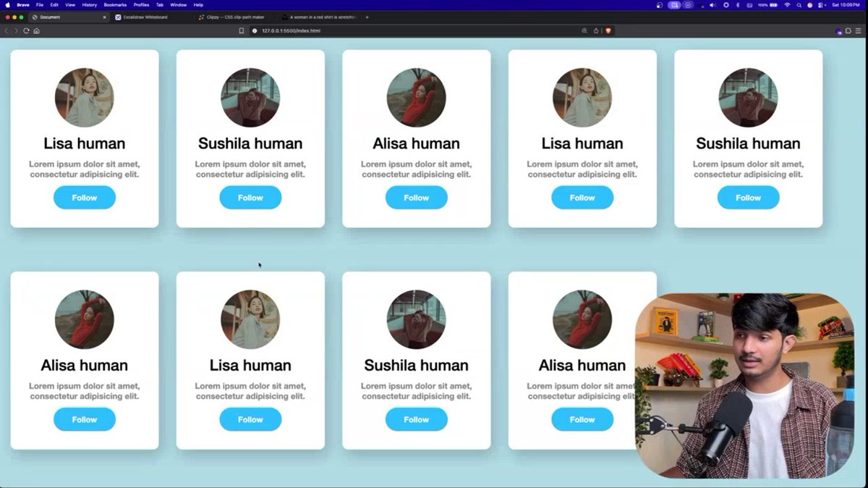Follow Sushila human in top-row fifth card
Screen dimensions: 868x488
pos(749,198)
